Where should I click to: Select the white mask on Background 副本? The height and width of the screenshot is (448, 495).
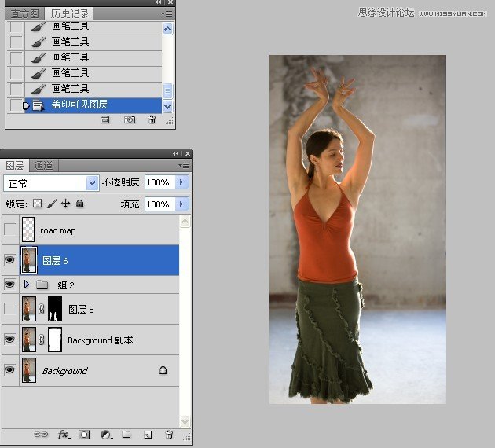[x=55, y=340]
